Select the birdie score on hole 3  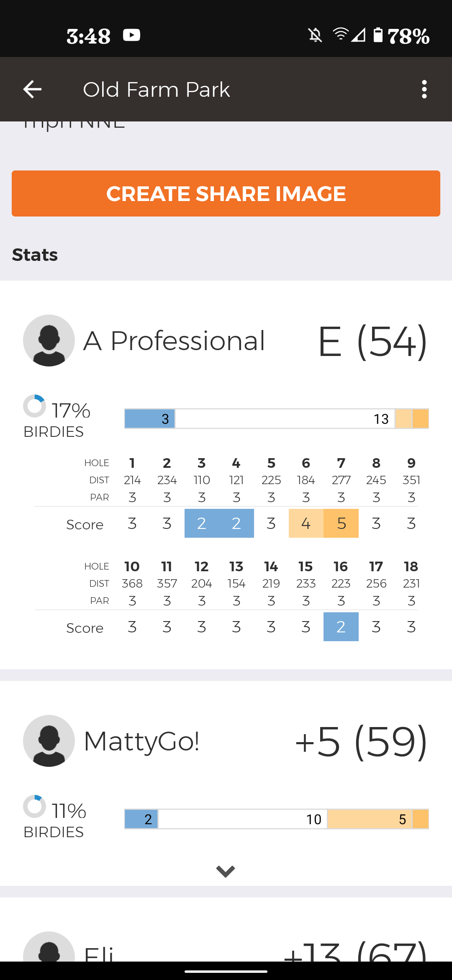tap(201, 523)
